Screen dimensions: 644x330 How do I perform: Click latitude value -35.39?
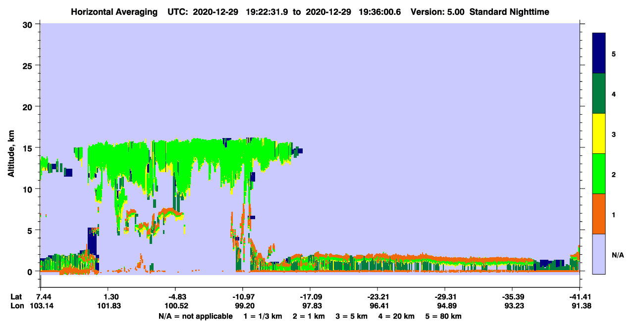(x=512, y=296)
